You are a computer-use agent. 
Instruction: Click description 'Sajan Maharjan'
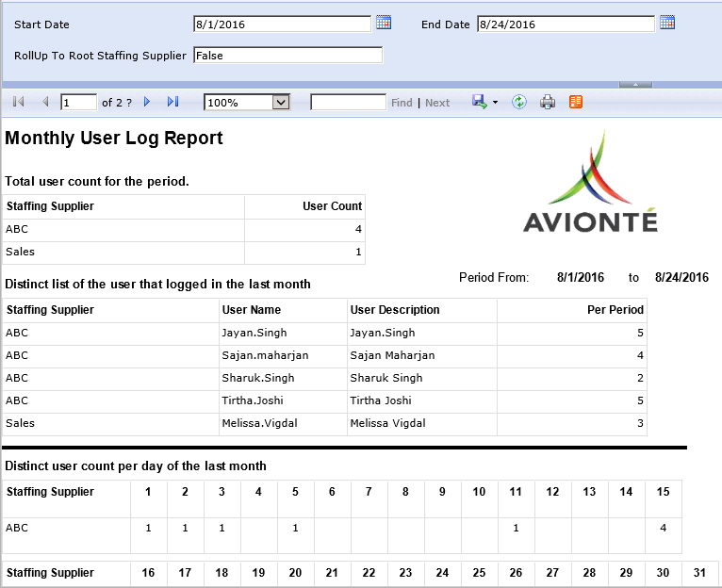(x=392, y=355)
